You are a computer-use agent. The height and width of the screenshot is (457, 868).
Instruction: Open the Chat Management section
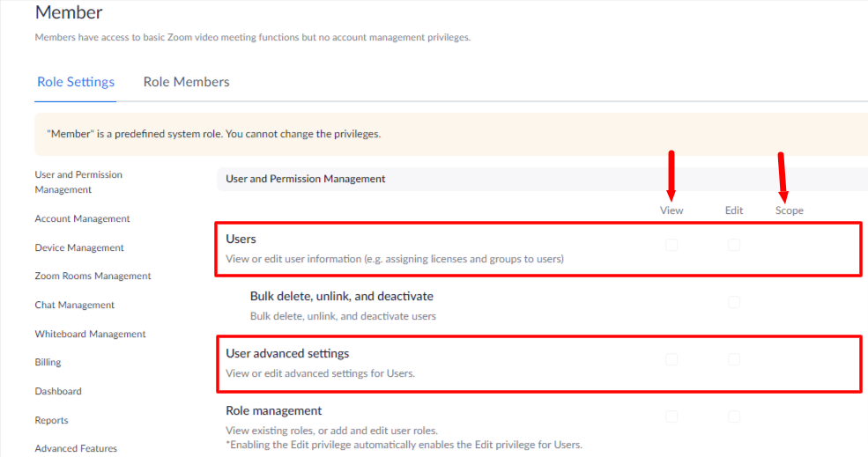(75, 305)
